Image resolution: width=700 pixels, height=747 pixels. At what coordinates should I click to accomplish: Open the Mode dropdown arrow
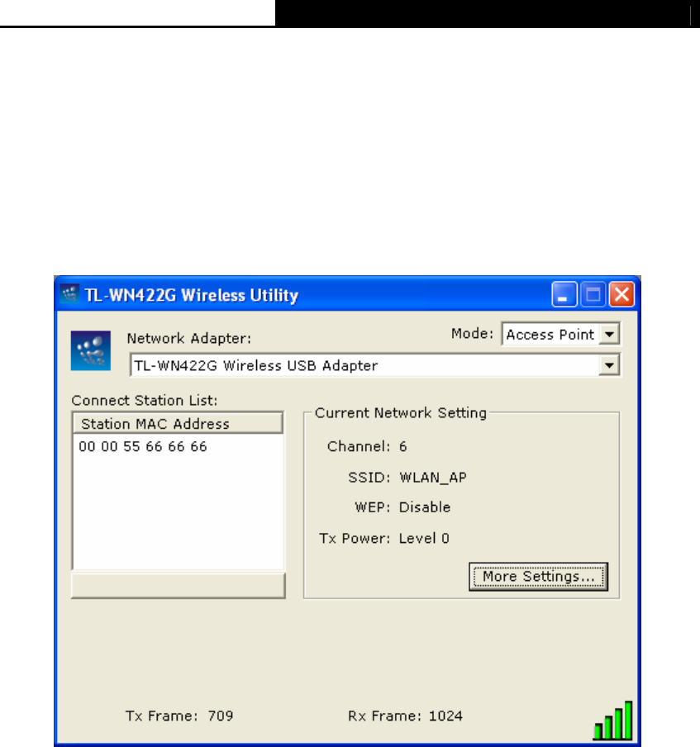tap(609, 334)
